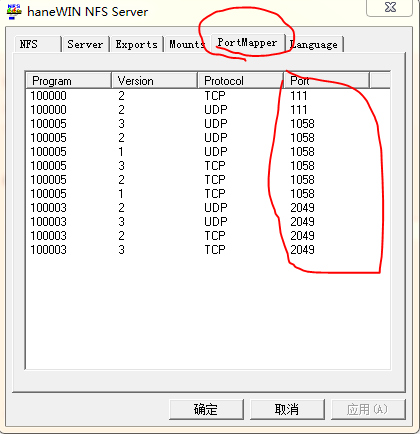Select row 100000 version 2 UDP
The height and width of the screenshot is (434, 420).
pyautogui.click(x=207, y=110)
